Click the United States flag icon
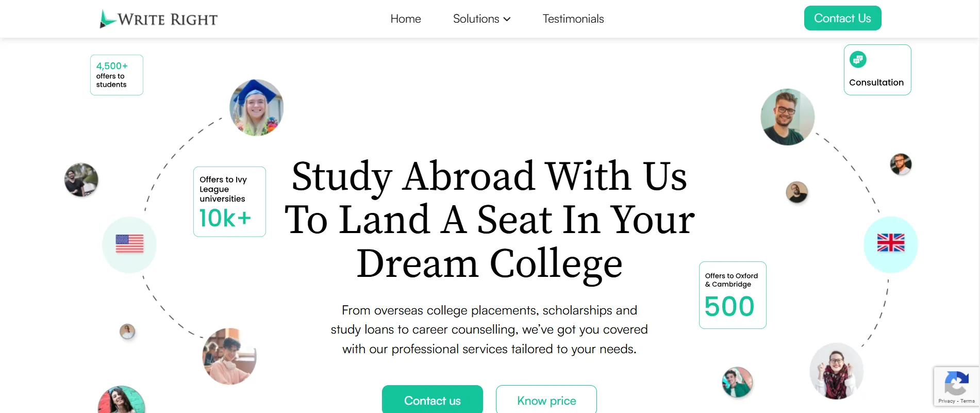Image resolution: width=980 pixels, height=413 pixels. point(129,244)
